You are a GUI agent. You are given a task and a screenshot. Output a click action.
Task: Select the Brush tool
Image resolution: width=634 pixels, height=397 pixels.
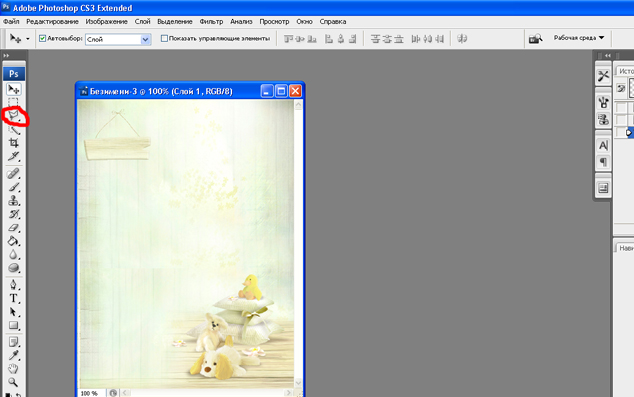pos(14,187)
